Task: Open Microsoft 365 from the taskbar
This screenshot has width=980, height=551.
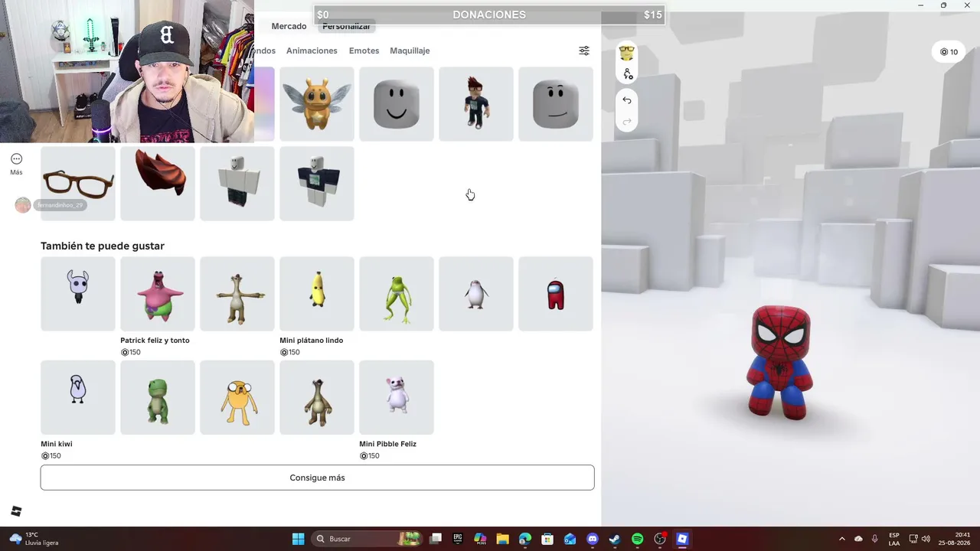Action: coord(480,539)
